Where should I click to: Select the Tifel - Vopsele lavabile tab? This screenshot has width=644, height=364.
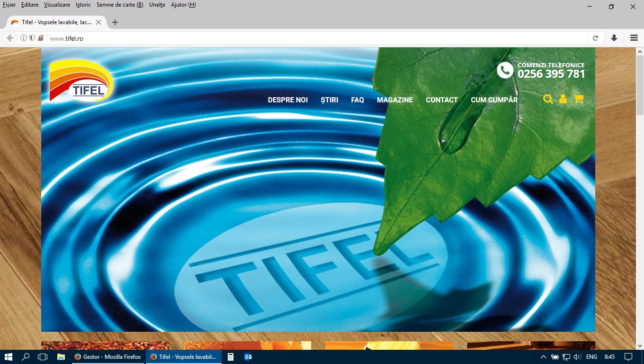pyautogui.click(x=56, y=22)
